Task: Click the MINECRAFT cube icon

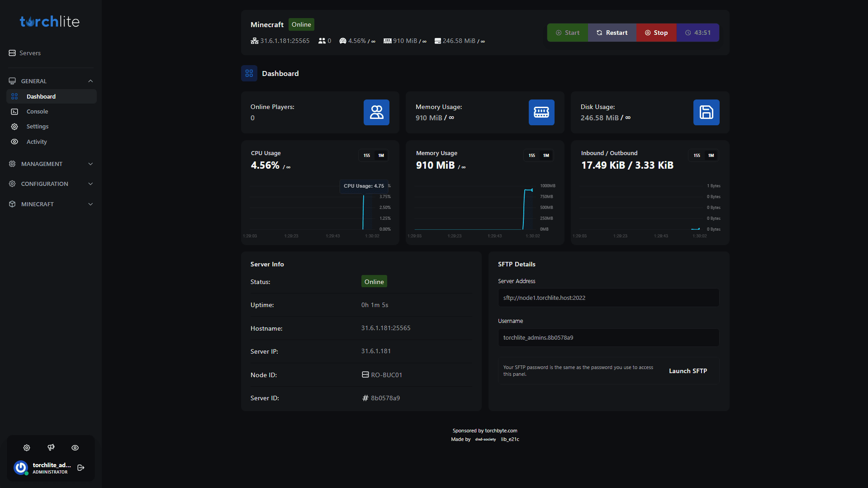Action: [12, 204]
